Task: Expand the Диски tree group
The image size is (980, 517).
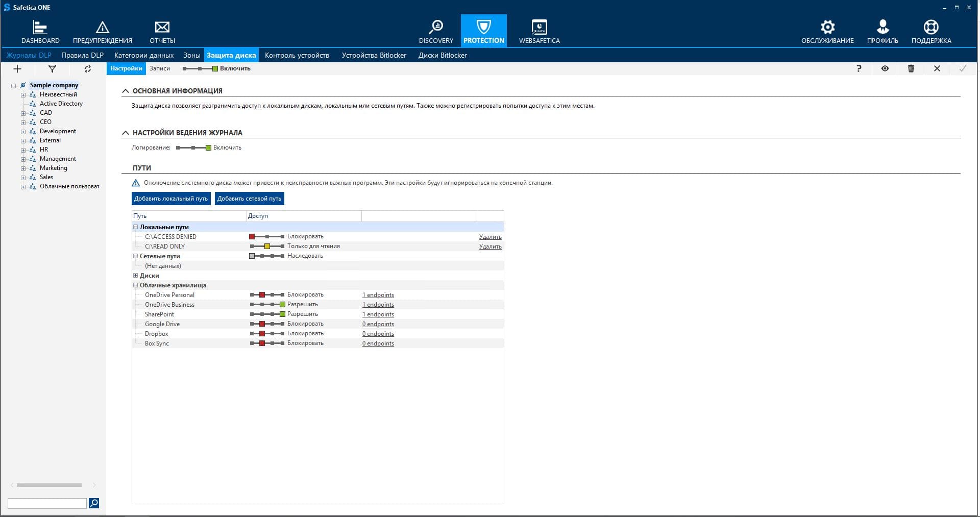Action: pyautogui.click(x=136, y=276)
